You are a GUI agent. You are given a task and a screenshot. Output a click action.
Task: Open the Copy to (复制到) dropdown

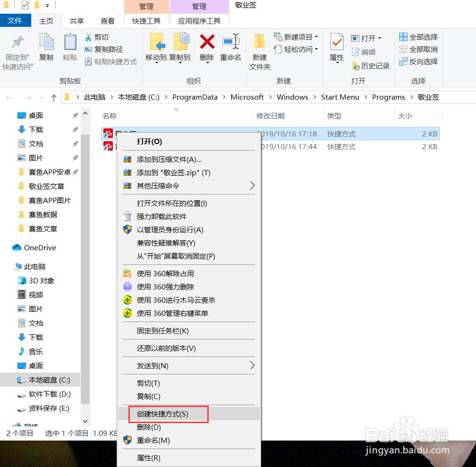[x=180, y=62]
